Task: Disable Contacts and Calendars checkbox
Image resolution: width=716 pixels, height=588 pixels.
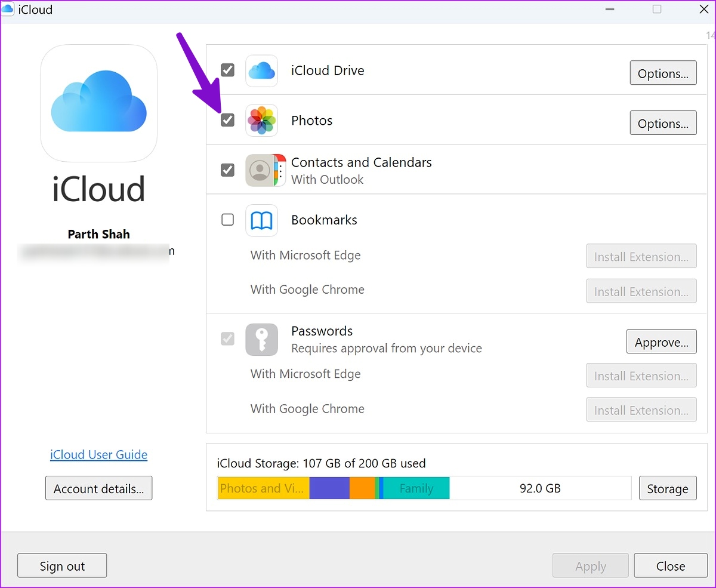Action: pyautogui.click(x=227, y=170)
